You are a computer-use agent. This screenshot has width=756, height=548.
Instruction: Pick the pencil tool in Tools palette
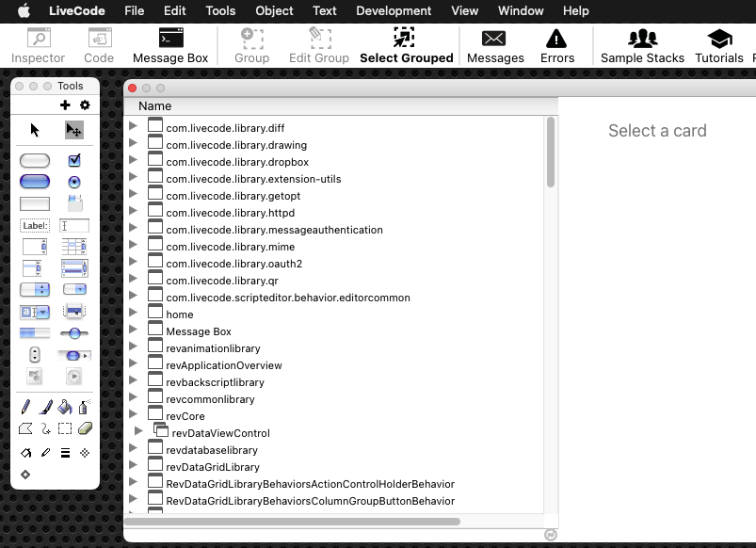coord(26,407)
